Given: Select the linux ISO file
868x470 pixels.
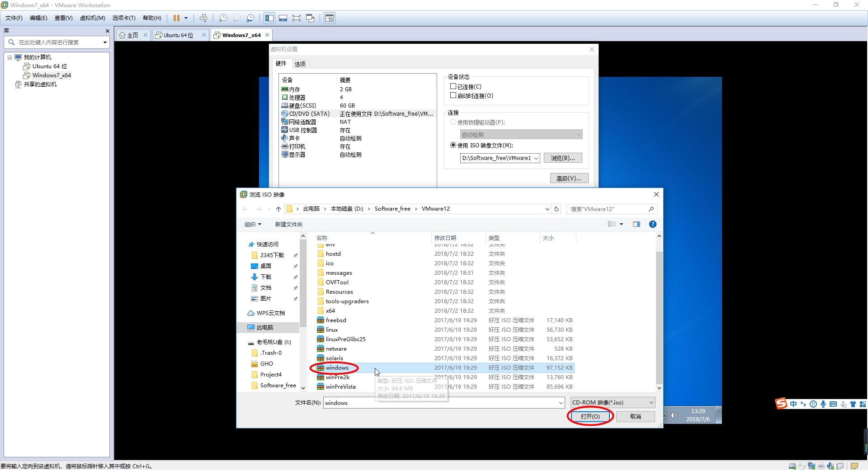Looking at the screenshot, I should pos(332,330).
